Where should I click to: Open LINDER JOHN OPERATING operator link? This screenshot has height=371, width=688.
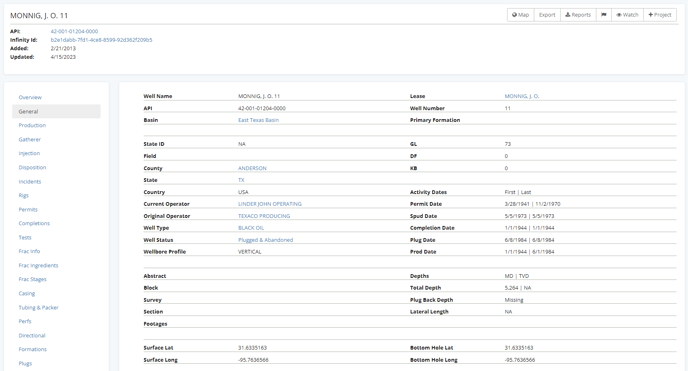[270, 204]
